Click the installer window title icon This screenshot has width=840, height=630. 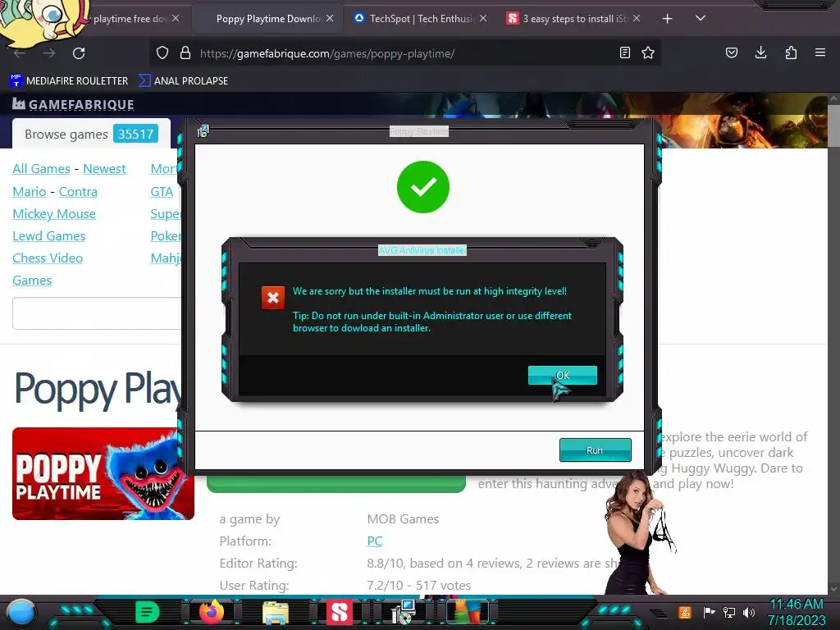coord(203,131)
